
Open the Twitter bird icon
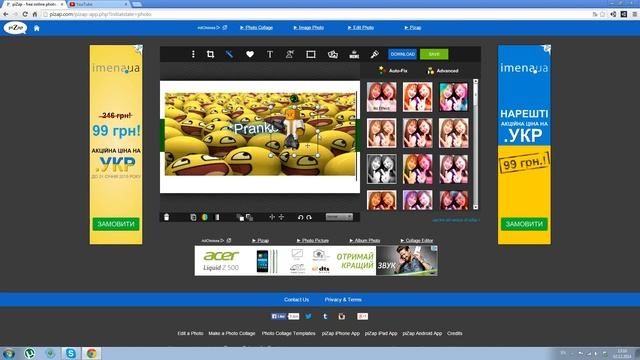click(x=309, y=316)
